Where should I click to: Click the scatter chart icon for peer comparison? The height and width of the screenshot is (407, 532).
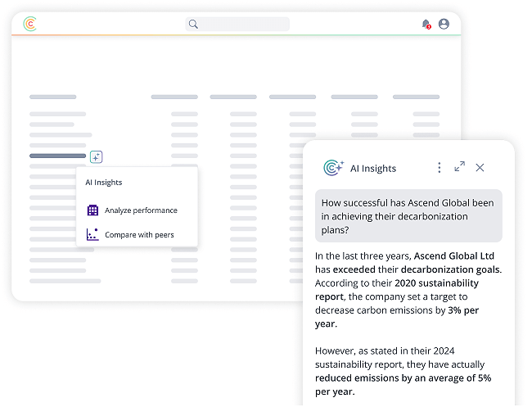(x=92, y=234)
